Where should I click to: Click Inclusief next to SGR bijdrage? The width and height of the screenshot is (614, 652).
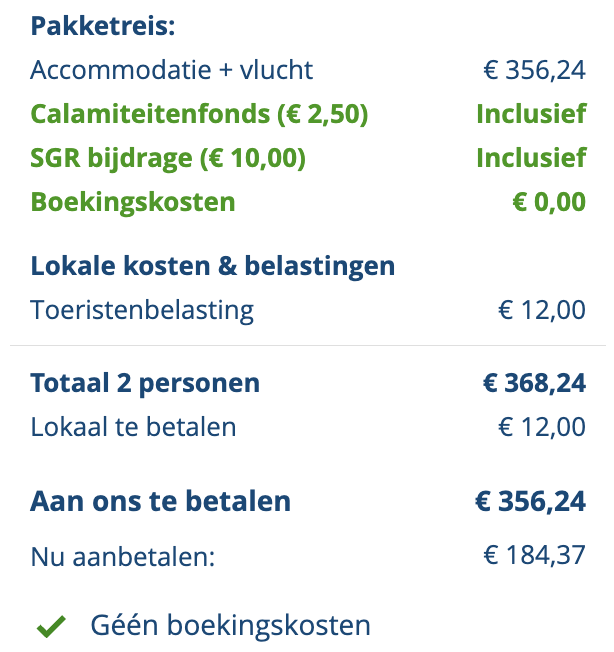531,158
